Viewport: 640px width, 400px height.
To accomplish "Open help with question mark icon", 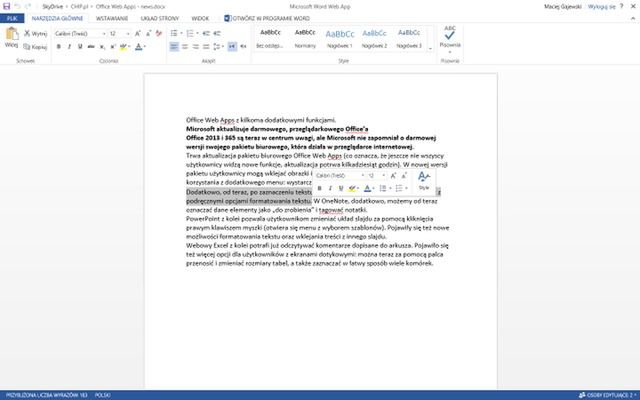I will point(622,7).
